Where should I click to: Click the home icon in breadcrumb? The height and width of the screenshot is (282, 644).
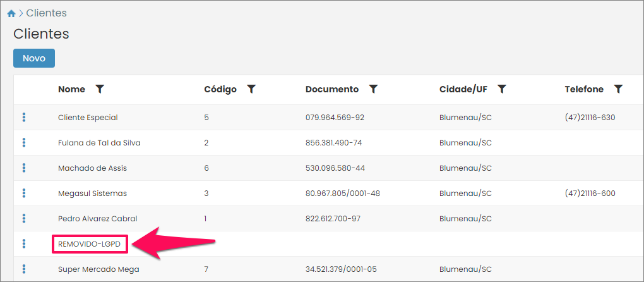coord(11,13)
